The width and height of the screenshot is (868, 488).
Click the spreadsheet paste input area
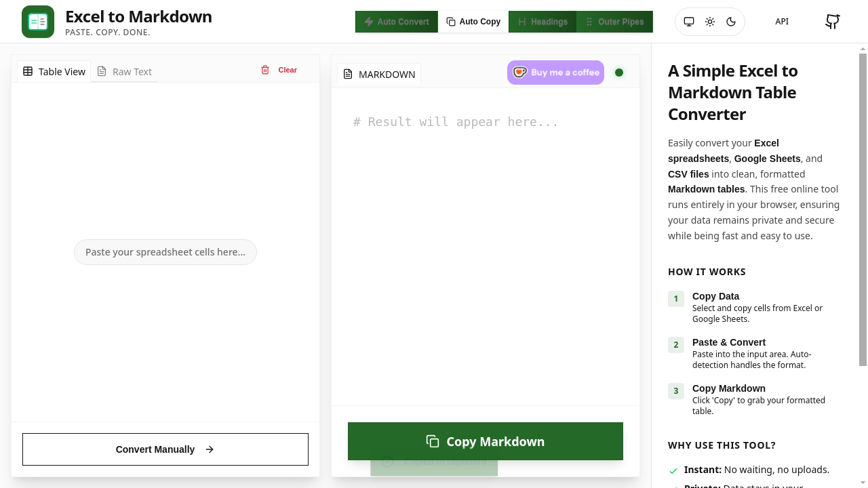click(165, 251)
